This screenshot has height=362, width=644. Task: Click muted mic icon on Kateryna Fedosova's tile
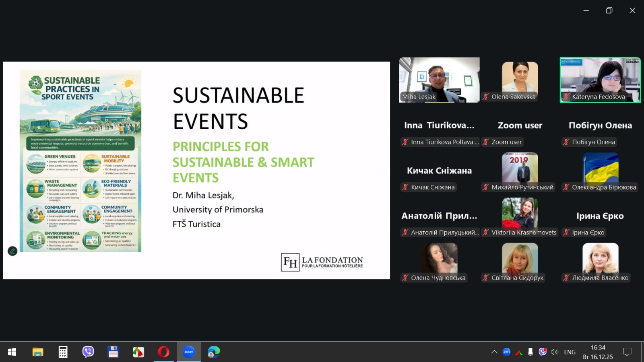coord(566,97)
